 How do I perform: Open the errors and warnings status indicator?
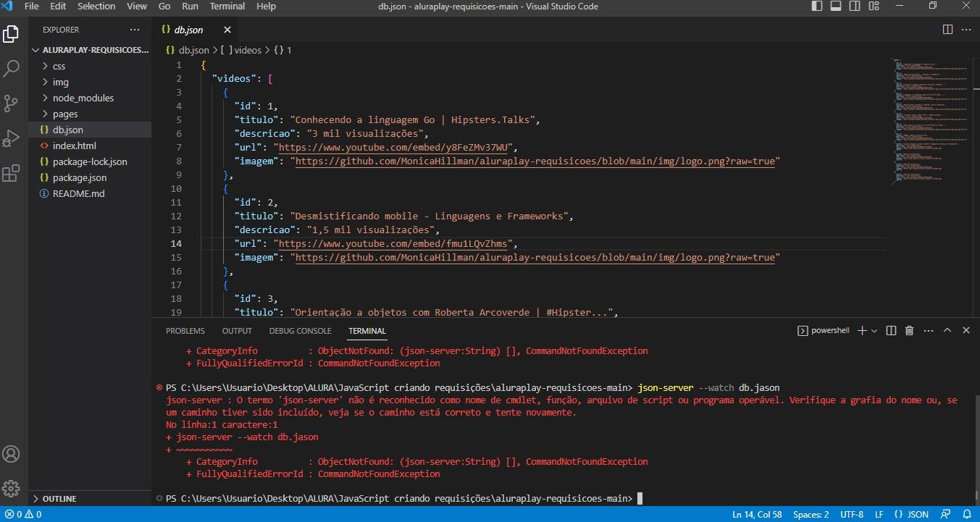pyautogui.click(x=22, y=515)
